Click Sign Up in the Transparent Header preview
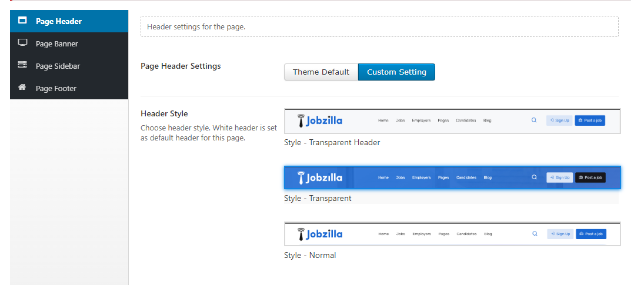Image resolution: width=644 pixels, height=285 pixels. [x=559, y=120]
